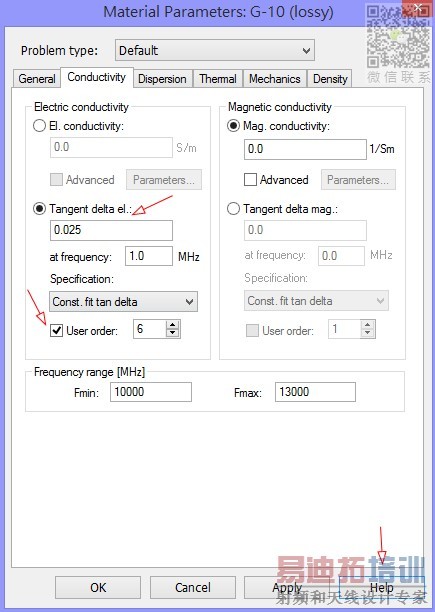
Task: Increase the User order spinner value
Action: click(172, 324)
